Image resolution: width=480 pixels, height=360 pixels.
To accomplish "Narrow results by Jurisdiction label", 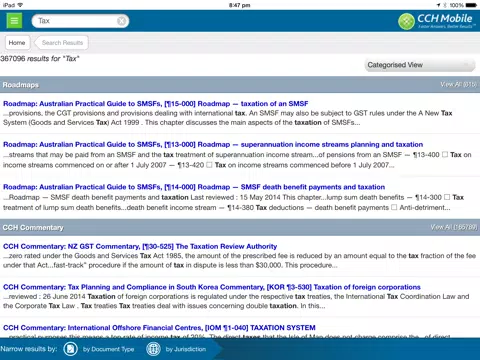I will 186,349.
